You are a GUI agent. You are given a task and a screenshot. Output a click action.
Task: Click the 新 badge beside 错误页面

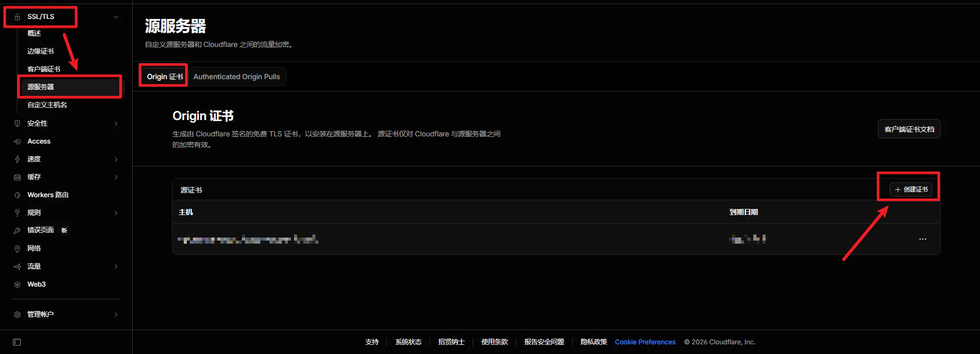click(64, 230)
